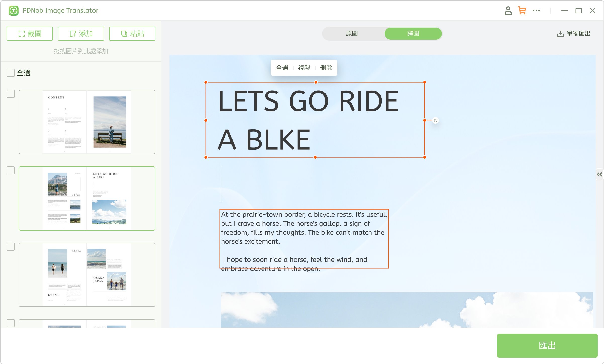Open the CONTENT page thumbnail

coord(87,122)
